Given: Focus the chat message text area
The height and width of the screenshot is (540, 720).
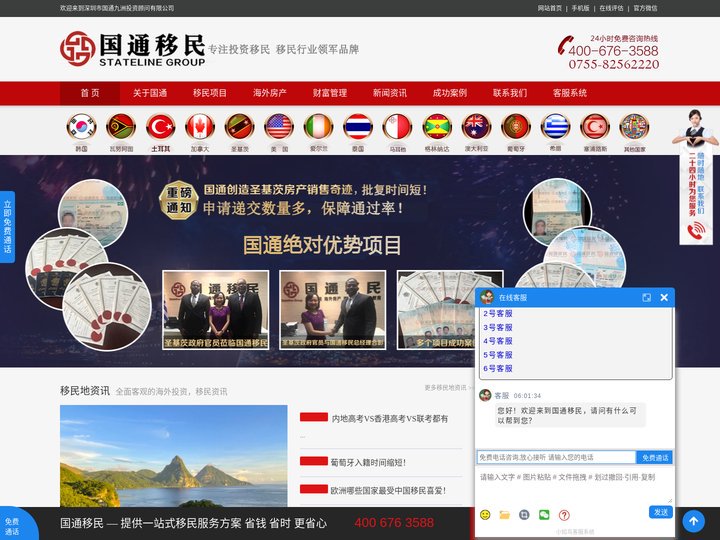Looking at the screenshot, I should point(574,486).
